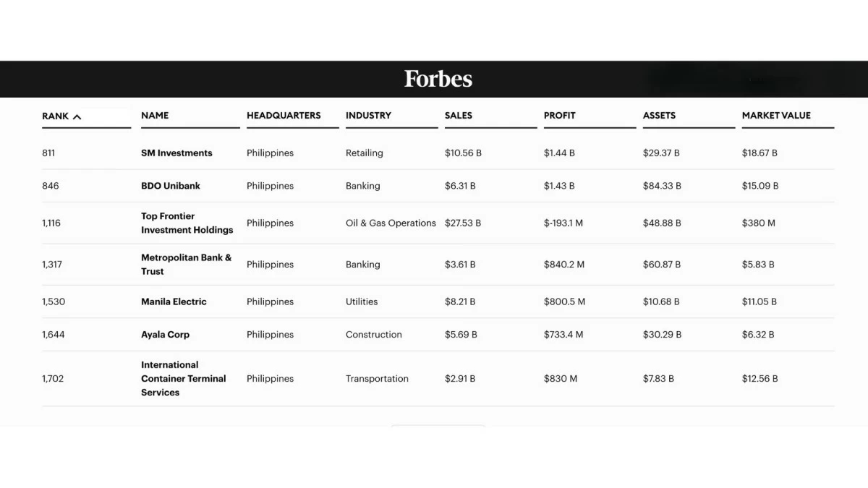Sort table by HEADQUARTERS column header

point(284,116)
